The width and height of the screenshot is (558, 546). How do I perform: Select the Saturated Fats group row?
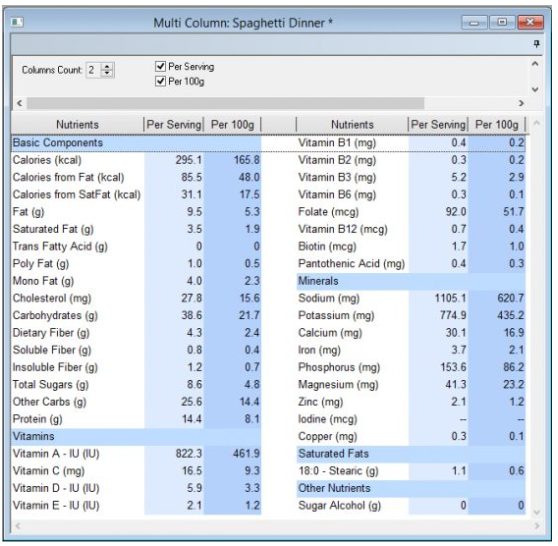[411, 453]
